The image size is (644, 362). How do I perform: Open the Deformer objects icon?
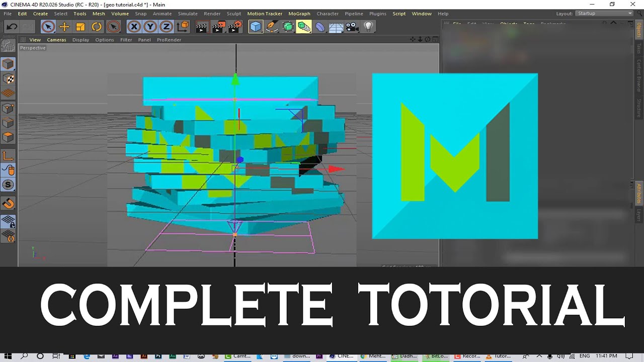(320, 27)
